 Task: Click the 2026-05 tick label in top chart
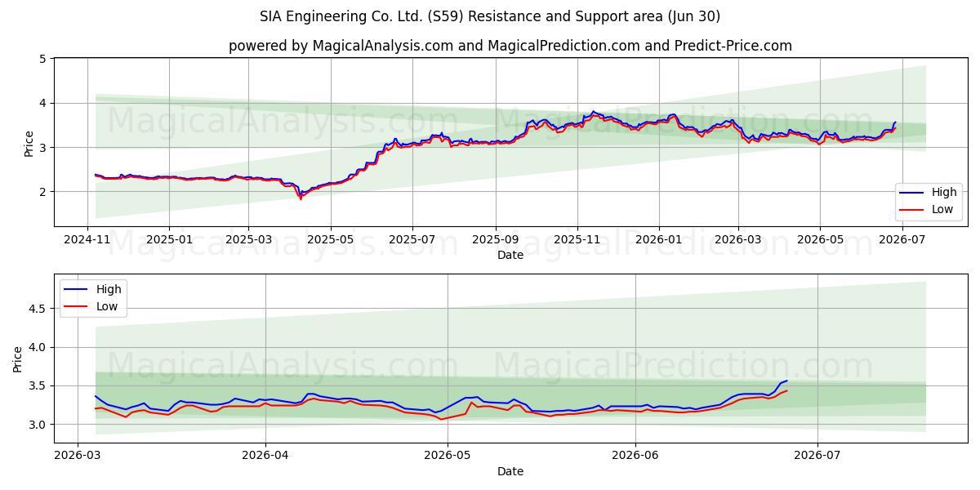click(819, 240)
